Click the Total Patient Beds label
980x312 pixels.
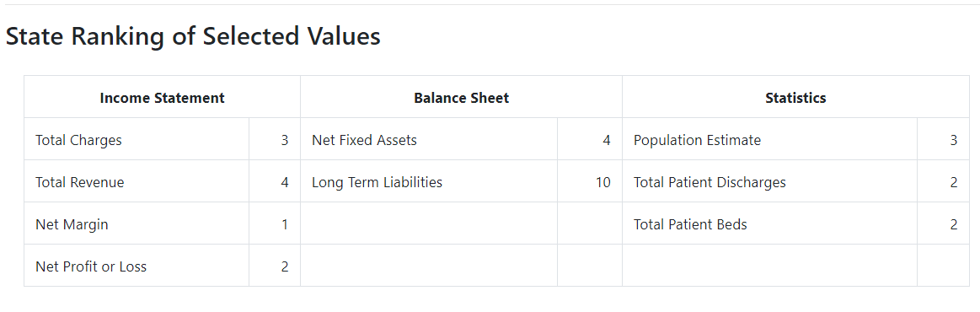click(691, 224)
